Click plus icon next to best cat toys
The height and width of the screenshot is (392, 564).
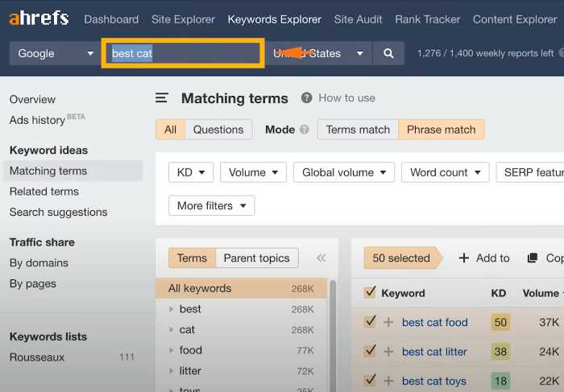coord(388,381)
